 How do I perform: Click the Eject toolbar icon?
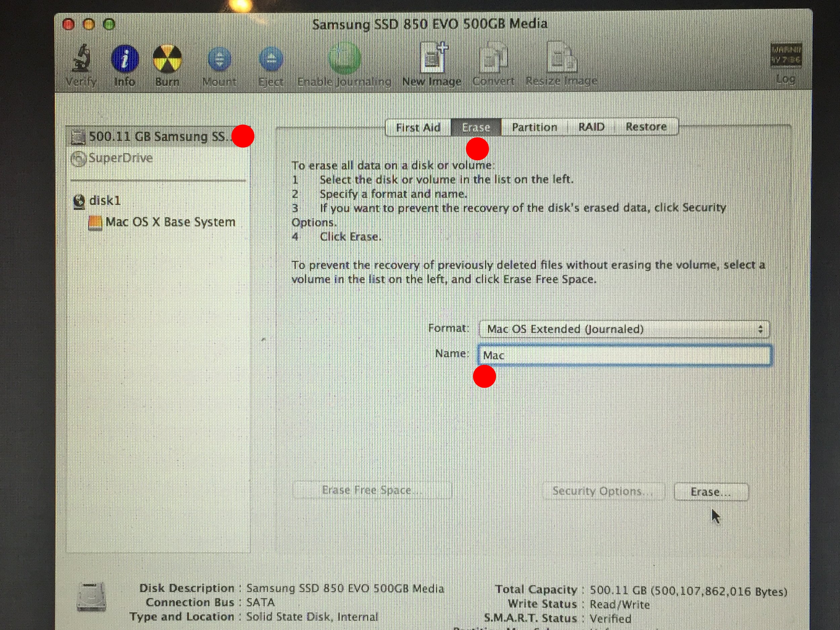coord(271,59)
